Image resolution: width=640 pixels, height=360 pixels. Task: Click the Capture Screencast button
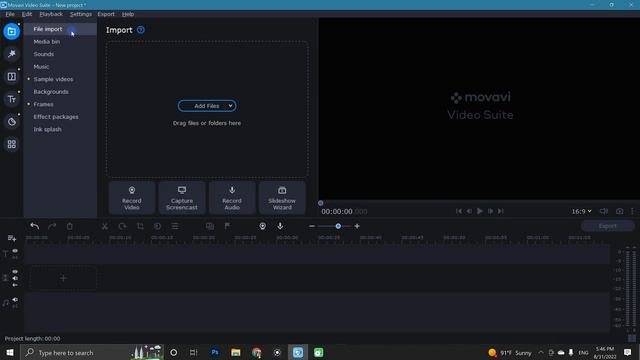(x=182, y=198)
